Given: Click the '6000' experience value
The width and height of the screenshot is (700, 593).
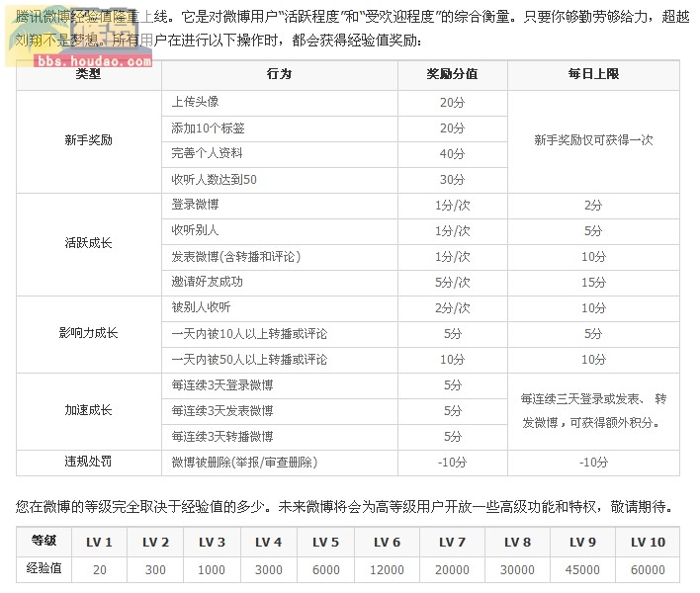Looking at the screenshot, I should click(x=326, y=570).
